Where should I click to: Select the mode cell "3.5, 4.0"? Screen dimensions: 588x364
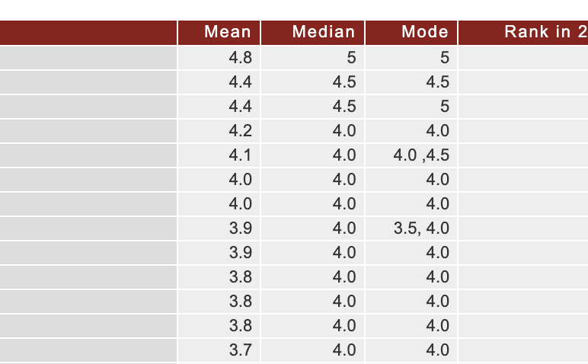[x=421, y=228]
